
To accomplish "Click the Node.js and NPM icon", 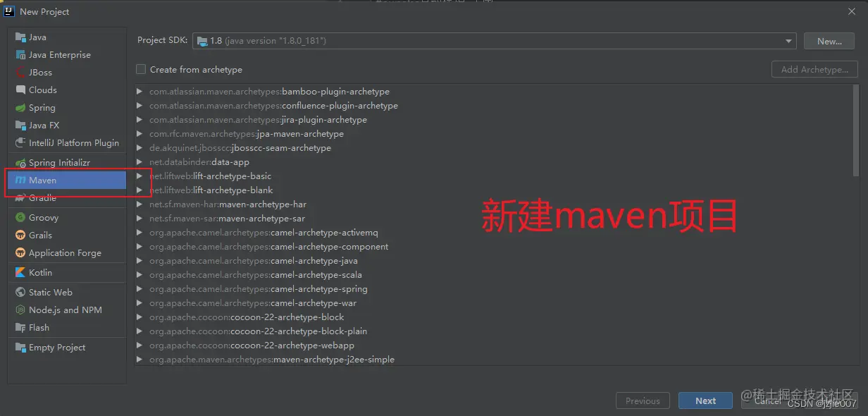I will [21, 310].
